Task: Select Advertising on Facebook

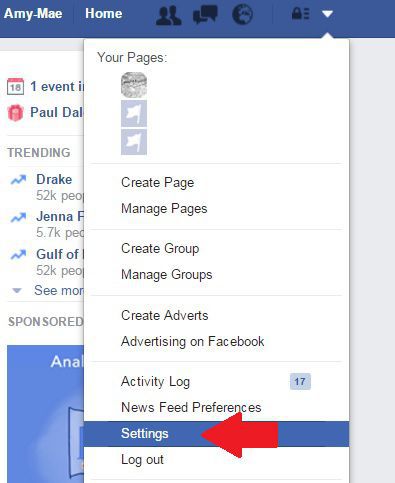Action: pyautogui.click(x=193, y=341)
